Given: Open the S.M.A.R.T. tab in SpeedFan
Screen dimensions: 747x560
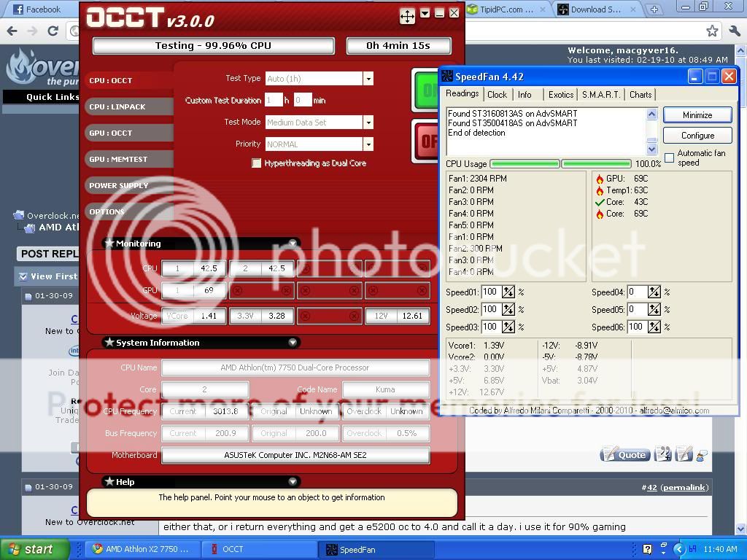Looking at the screenshot, I should pyautogui.click(x=601, y=94).
